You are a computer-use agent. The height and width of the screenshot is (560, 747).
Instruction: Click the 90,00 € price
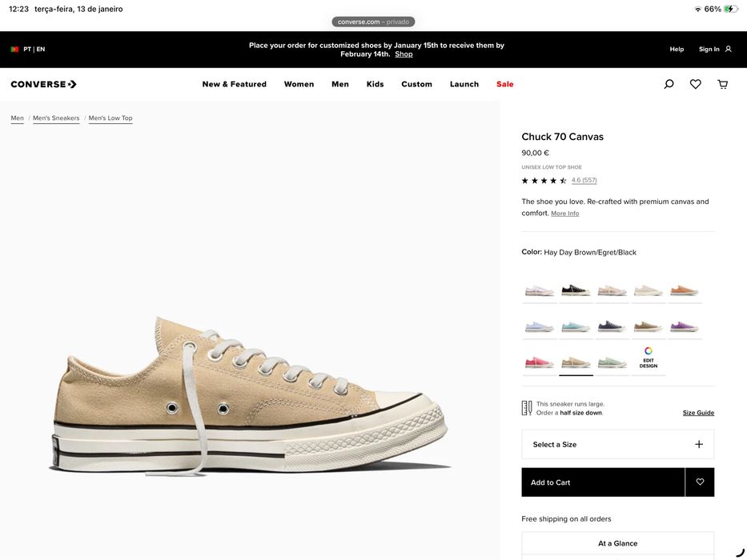[536, 153]
